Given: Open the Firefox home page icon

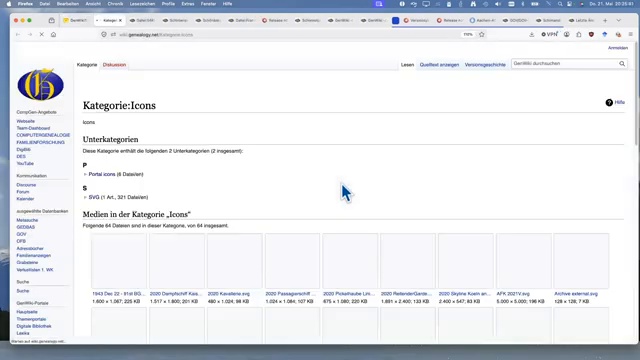Looking at the screenshot, I should 53,35.
